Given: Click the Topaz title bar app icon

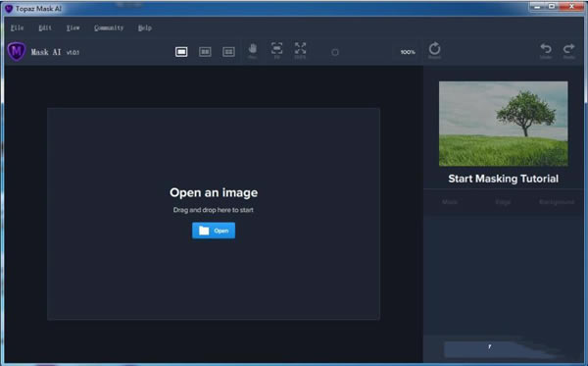Looking at the screenshot, I should [x=9, y=8].
